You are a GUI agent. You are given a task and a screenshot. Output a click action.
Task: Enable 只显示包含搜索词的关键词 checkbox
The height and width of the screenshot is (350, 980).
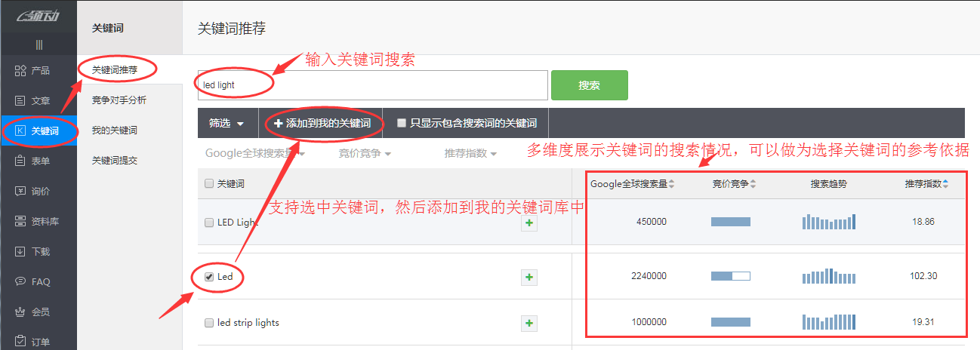click(402, 123)
